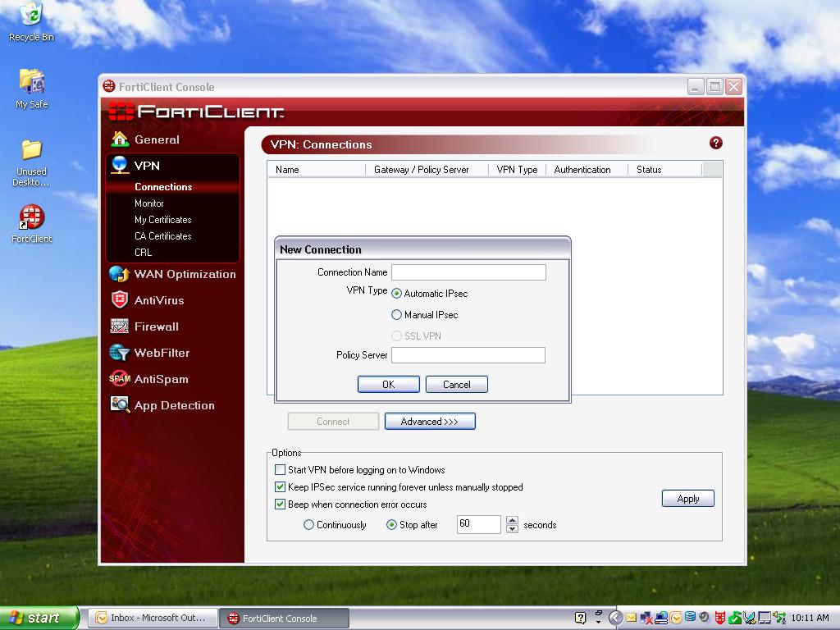840x630 pixels.
Task: Increase seconds with up stepper arrow
Action: pyautogui.click(x=512, y=520)
